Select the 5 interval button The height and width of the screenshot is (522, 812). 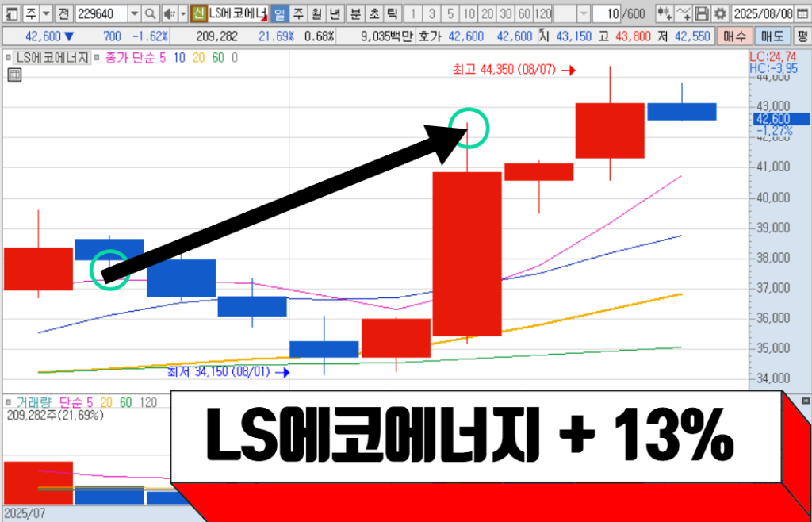(x=450, y=13)
